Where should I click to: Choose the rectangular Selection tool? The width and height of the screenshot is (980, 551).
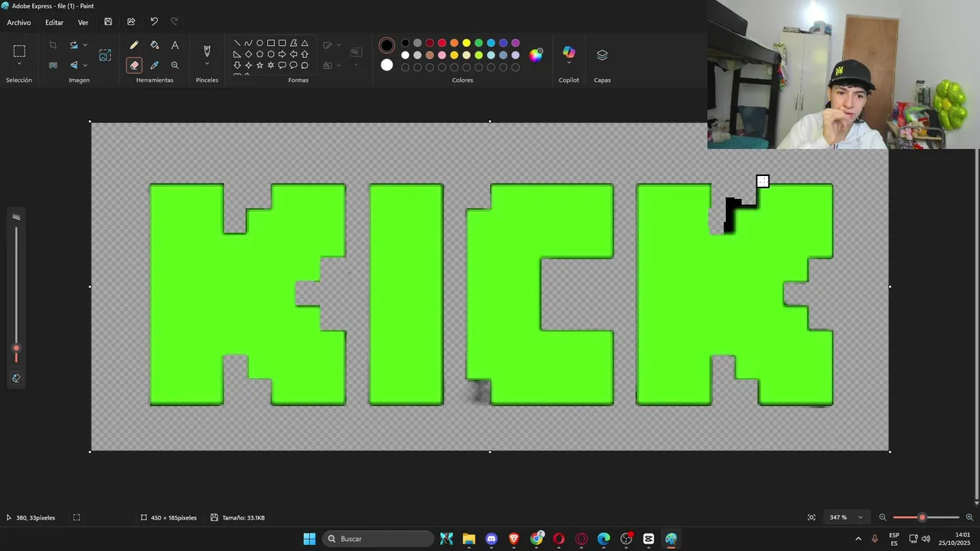(x=19, y=51)
